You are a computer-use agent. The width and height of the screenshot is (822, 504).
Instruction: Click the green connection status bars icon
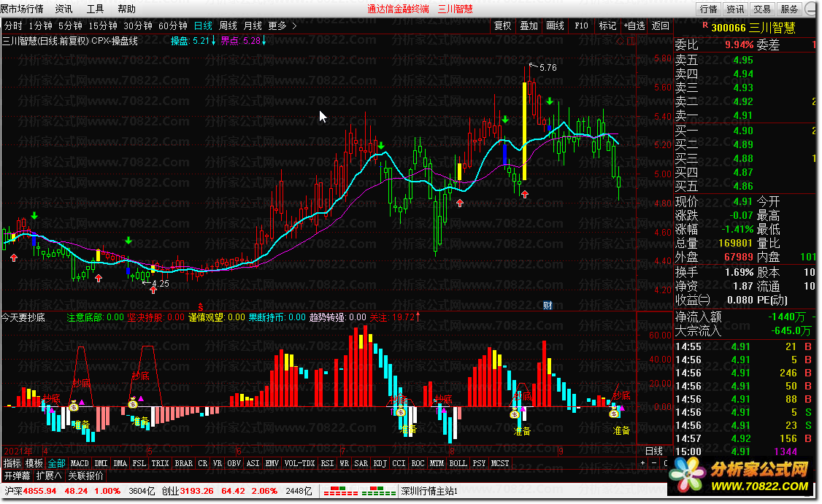click(379, 492)
